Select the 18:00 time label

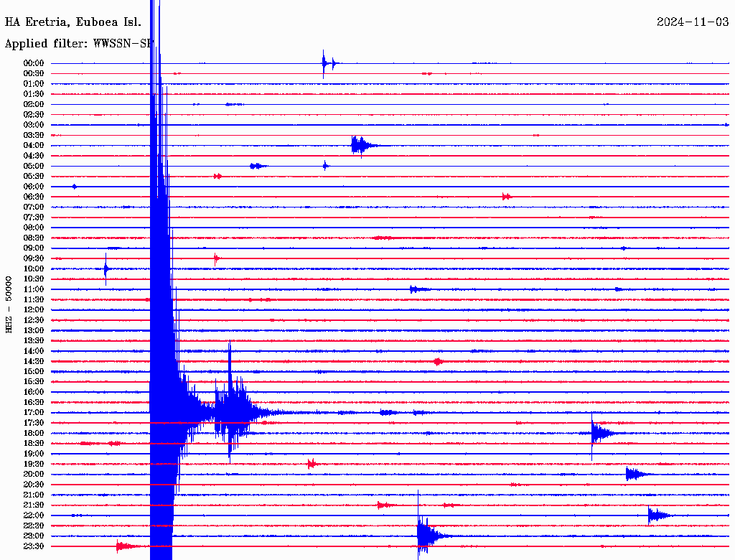34,434
